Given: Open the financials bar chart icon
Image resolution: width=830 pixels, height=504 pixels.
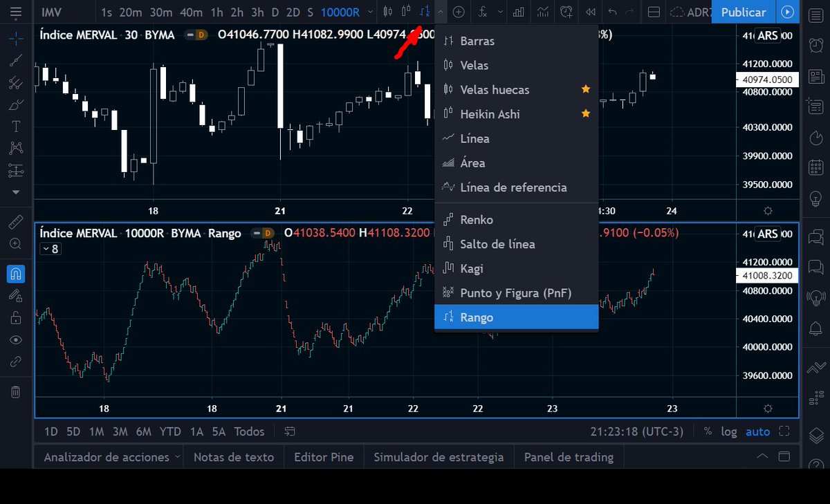Looking at the screenshot, I should click(x=519, y=12).
